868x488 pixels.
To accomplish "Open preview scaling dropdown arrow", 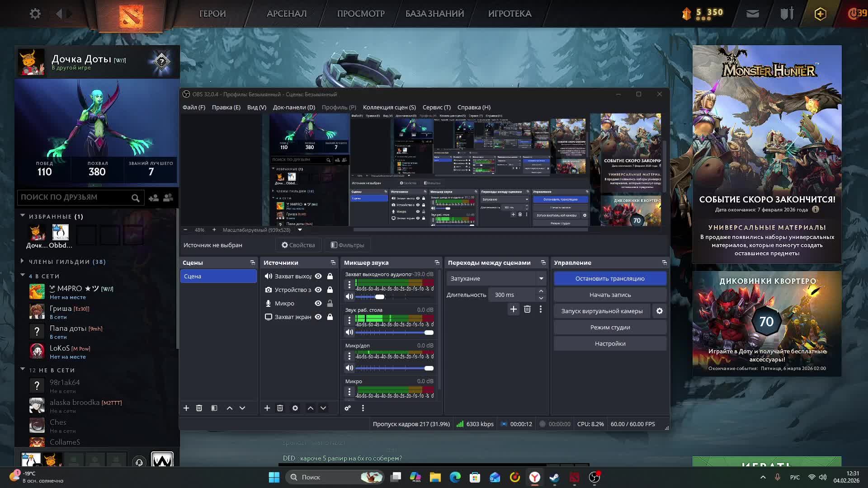I will (299, 230).
